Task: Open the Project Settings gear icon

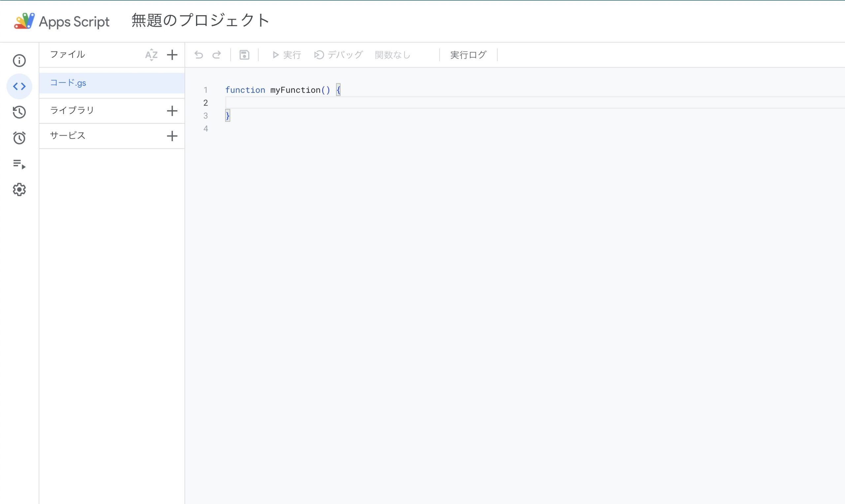Action: [x=19, y=190]
